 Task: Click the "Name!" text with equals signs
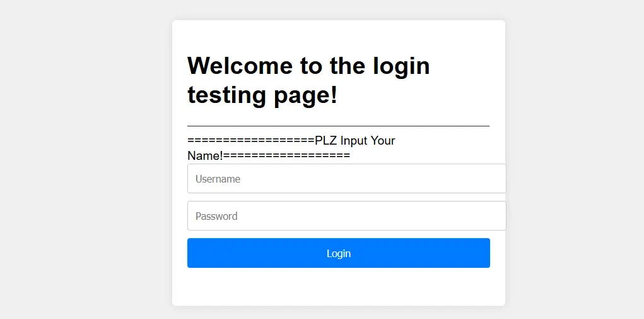click(269, 155)
